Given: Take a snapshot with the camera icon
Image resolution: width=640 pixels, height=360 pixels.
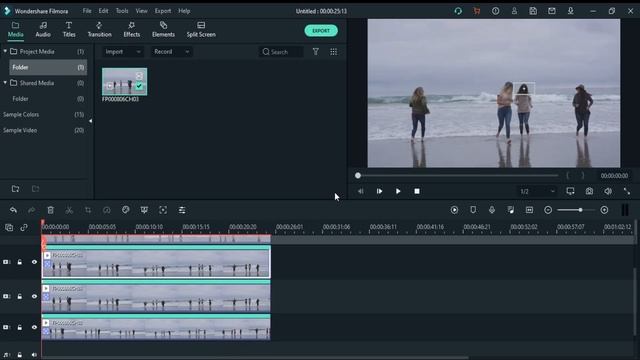Looking at the screenshot, I should [x=589, y=191].
